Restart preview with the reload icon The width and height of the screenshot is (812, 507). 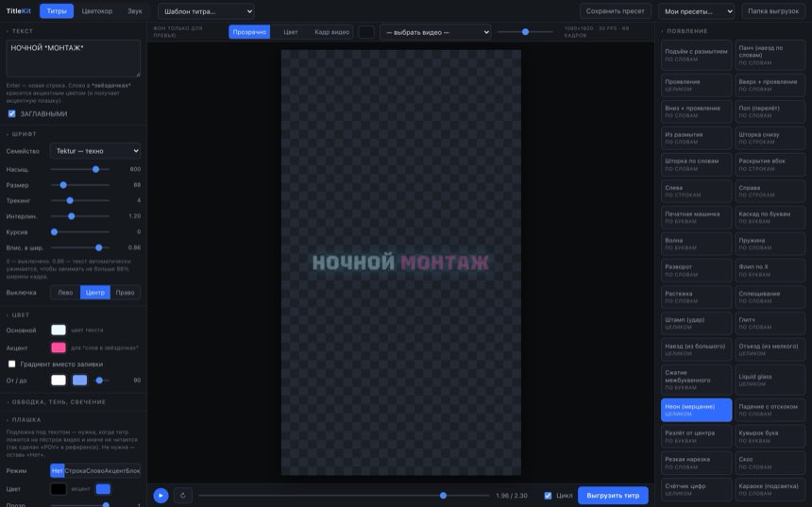183,495
